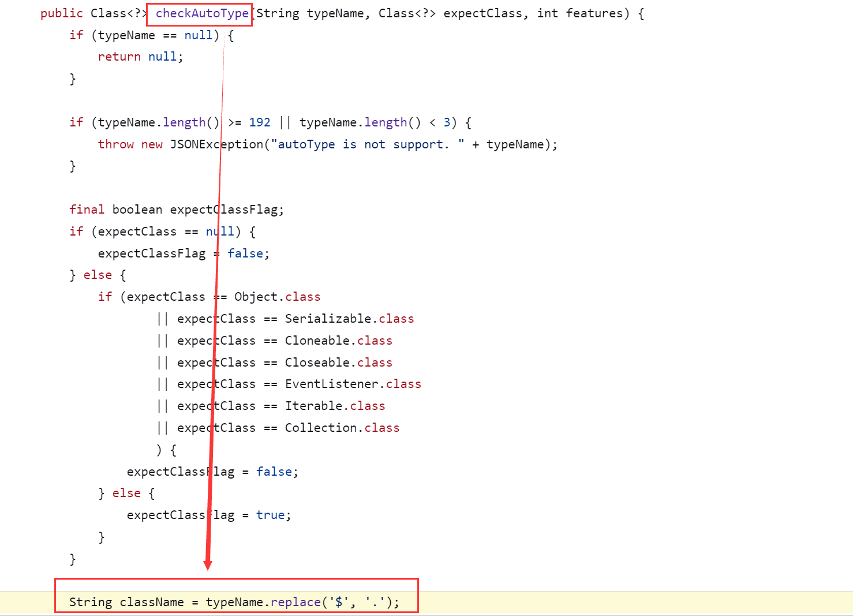Select the "autoType is not support. " string
The width and height of the screenshot is (853, 616).
coord(368,144)
